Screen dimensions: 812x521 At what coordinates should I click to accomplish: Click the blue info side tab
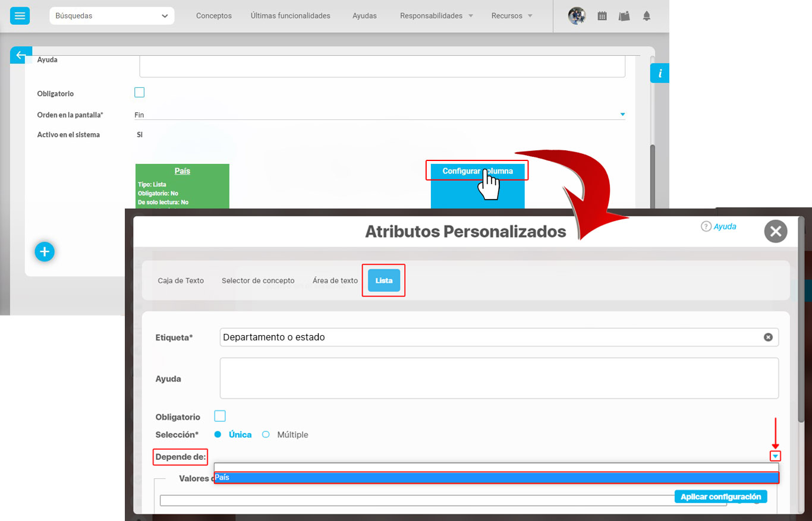[660, 73]
